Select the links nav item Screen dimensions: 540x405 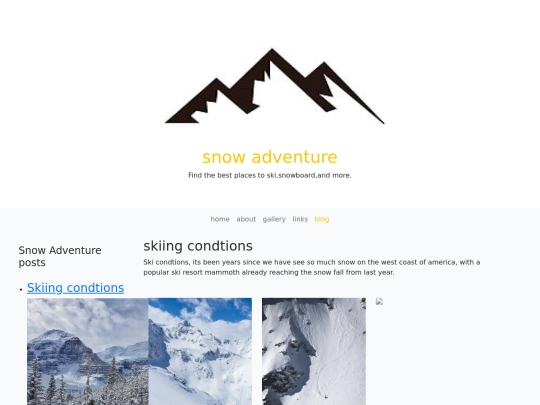coord(300,219)
